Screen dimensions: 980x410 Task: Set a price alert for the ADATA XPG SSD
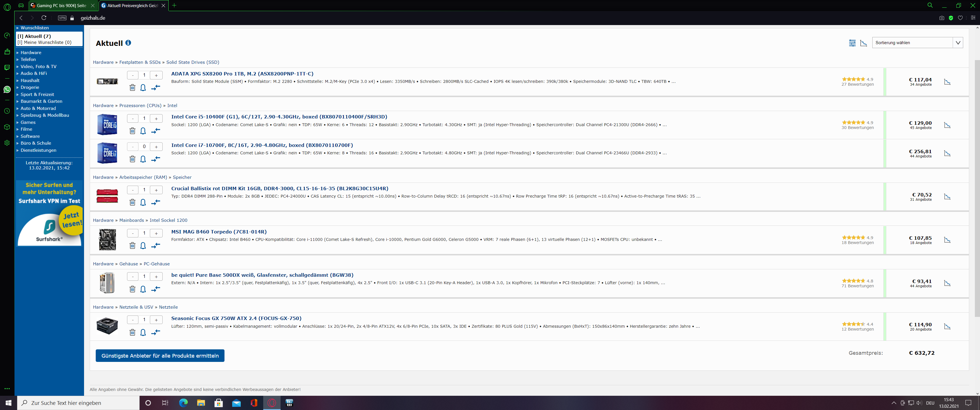click(x=143, y=87)
